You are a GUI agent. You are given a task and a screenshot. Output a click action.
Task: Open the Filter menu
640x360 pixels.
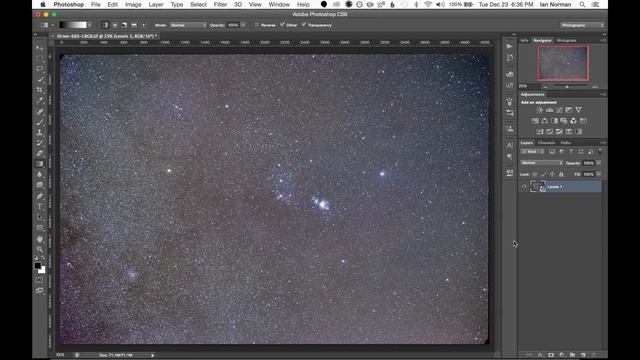click(220, 4)
